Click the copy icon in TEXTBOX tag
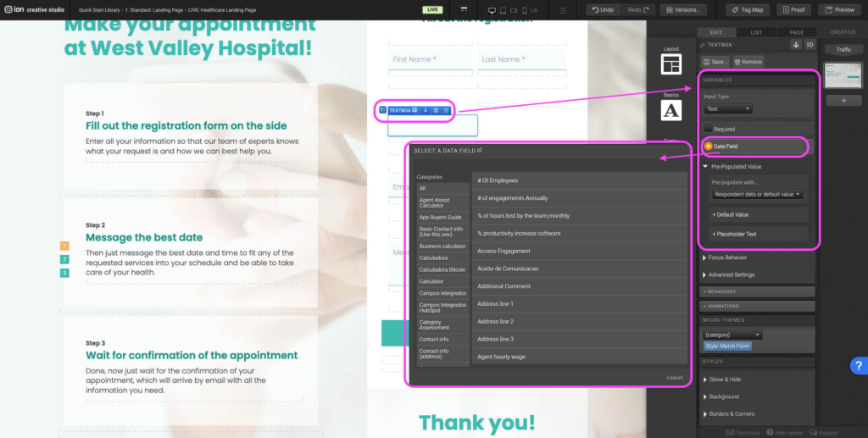This screenshot has width=868, height=438. pos(415,111)
